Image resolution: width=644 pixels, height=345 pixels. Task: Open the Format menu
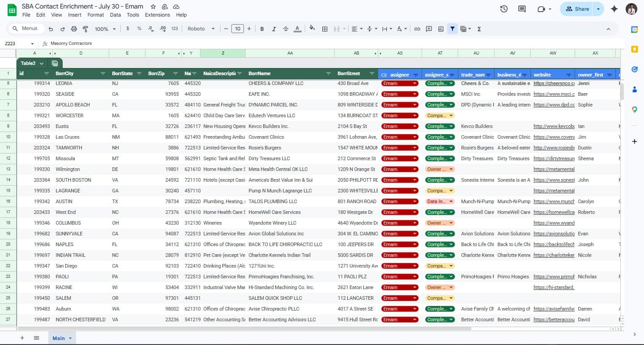[x=96, y=15]
